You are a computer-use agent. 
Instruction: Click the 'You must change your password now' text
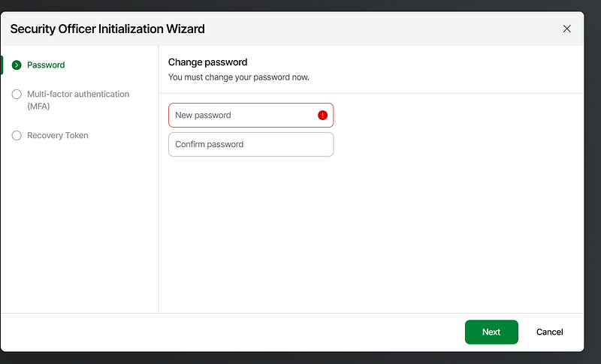238,77
